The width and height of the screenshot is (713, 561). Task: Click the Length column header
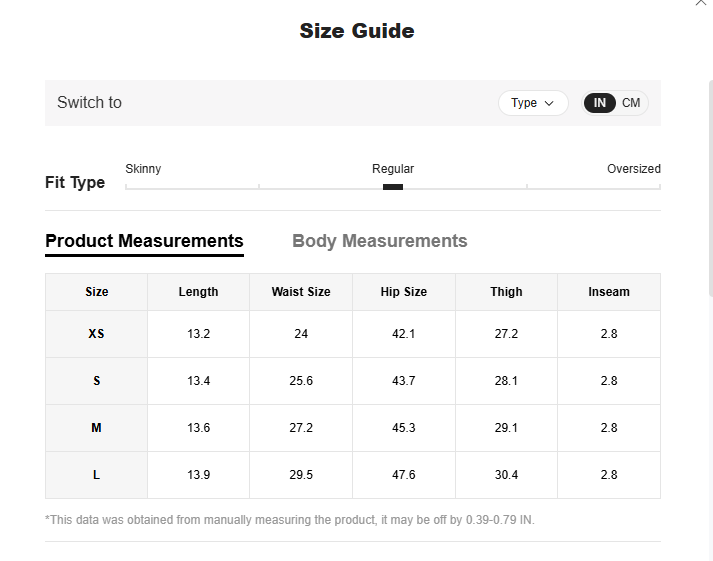tap(198, 292)
